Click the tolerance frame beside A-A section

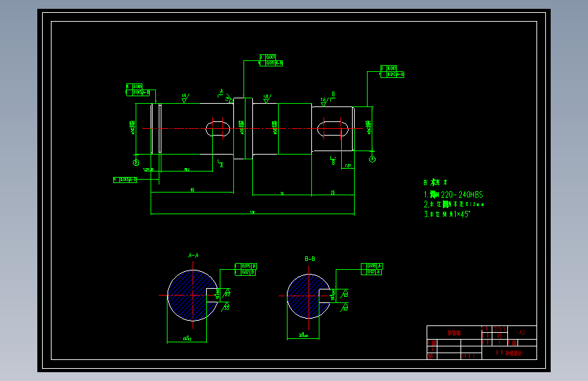point(246,269)
